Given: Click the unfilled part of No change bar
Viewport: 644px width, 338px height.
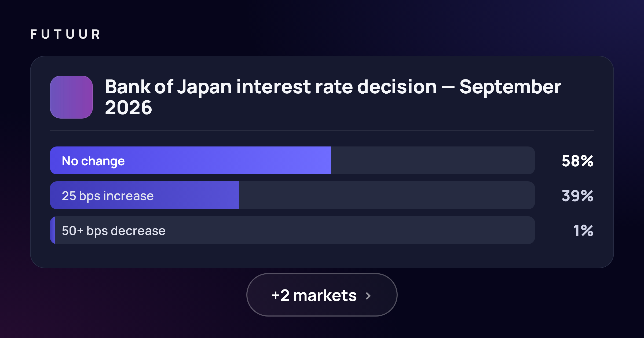Looking at the screenshot, I should 433,160.
